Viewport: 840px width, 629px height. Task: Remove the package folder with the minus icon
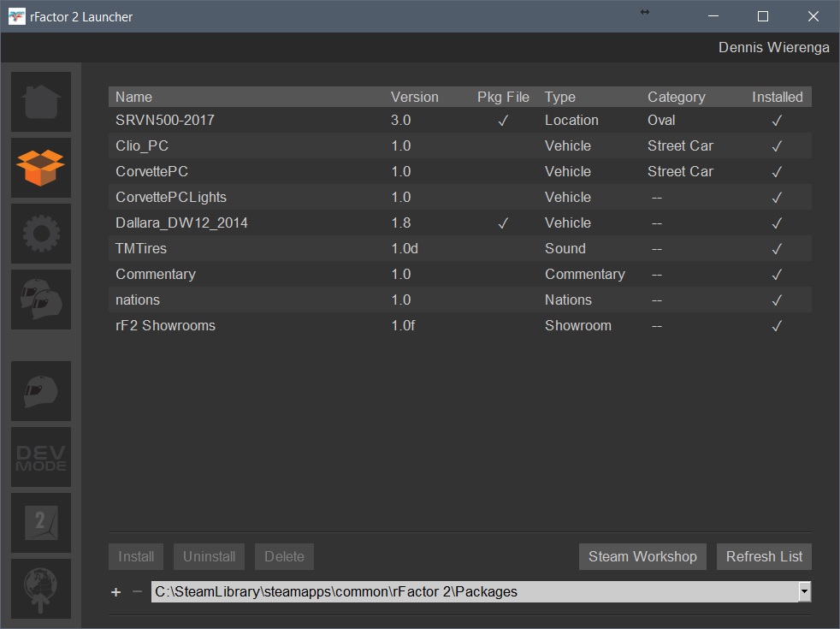[137, 591]
